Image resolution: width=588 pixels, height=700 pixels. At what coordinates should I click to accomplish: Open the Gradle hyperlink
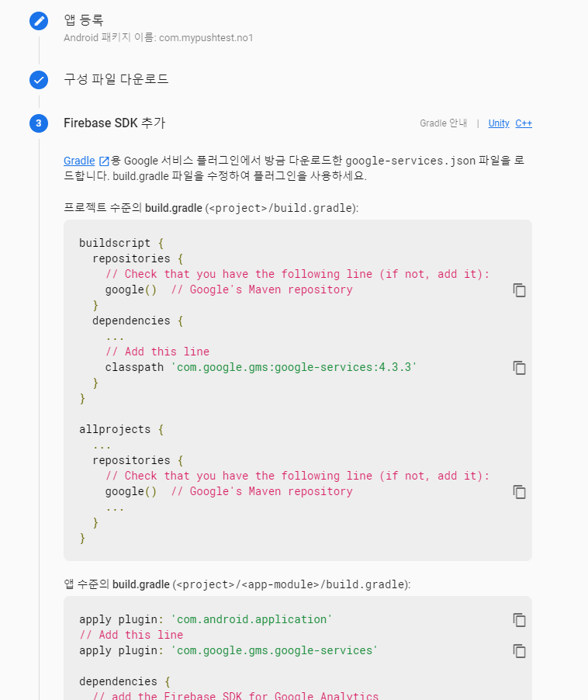[79, 161]
